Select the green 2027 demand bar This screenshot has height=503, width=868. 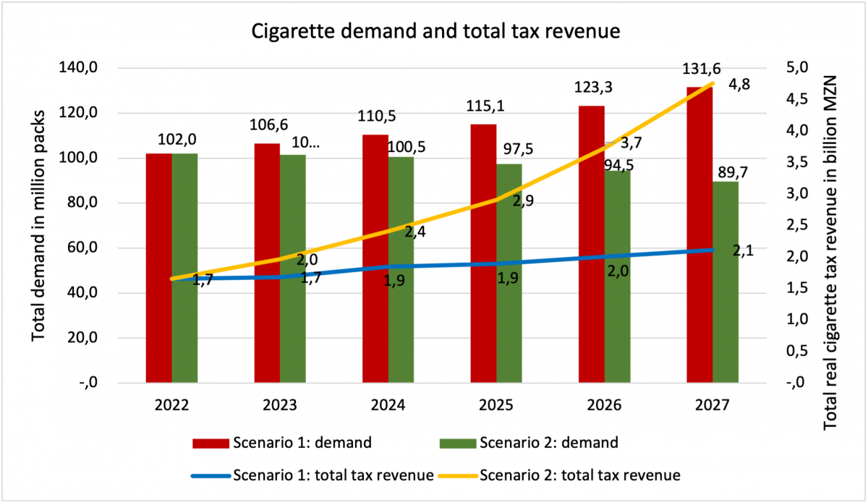tap(726, 282)
